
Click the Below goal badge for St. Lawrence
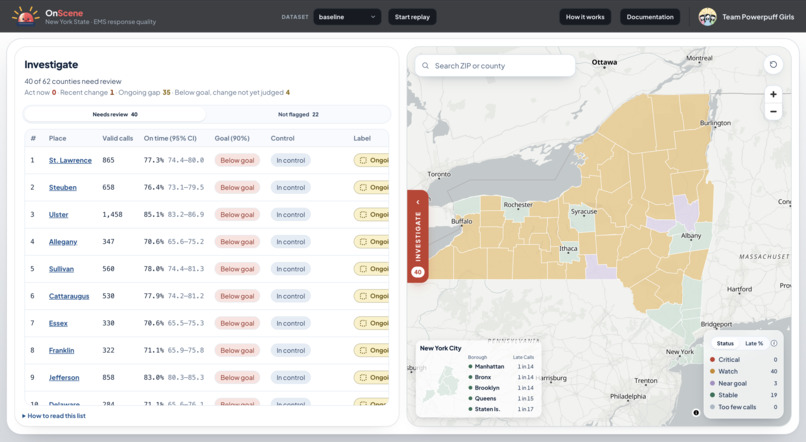click(x=237, y=160)
